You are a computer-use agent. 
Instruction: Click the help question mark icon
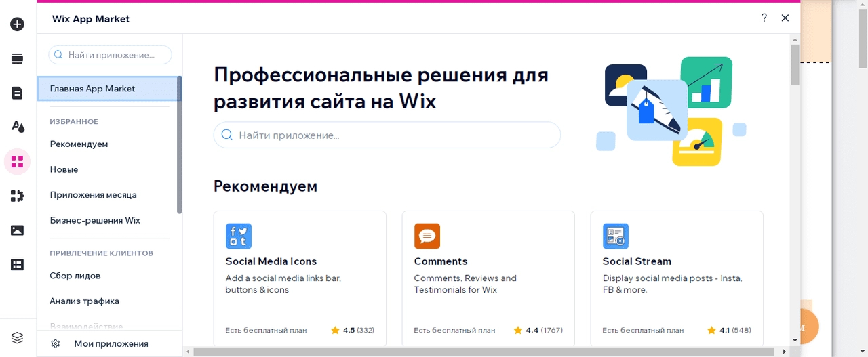764,18
